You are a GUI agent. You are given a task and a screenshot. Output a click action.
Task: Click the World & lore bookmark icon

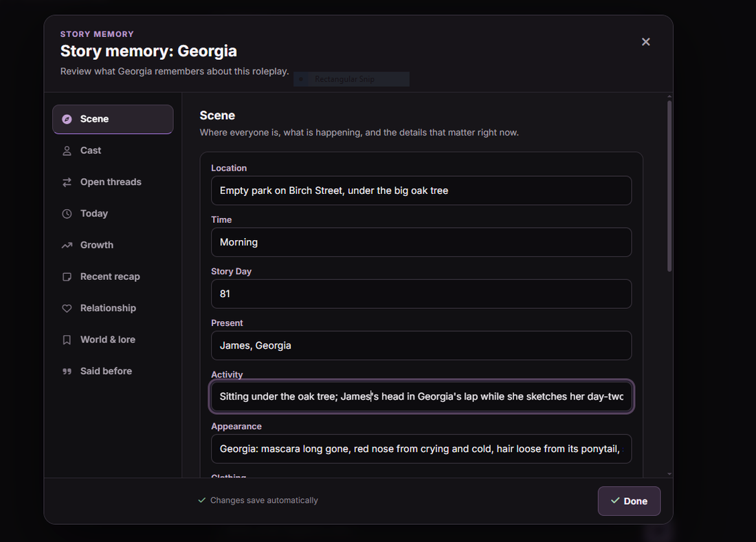click(x=67, y=340)
